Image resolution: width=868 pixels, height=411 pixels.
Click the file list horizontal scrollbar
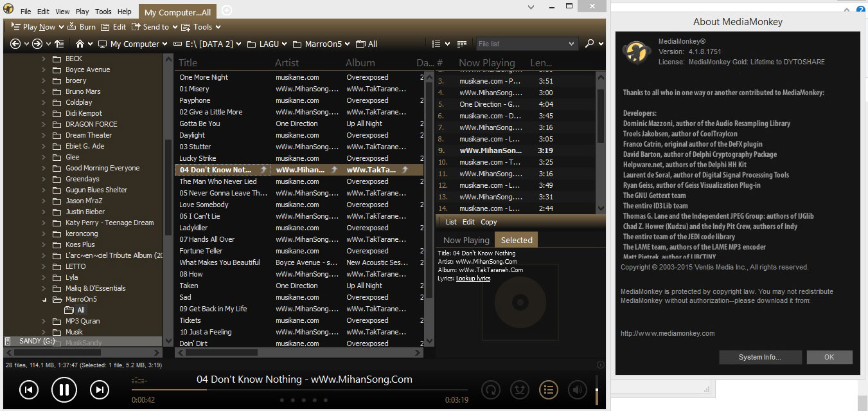coord(299,352)
